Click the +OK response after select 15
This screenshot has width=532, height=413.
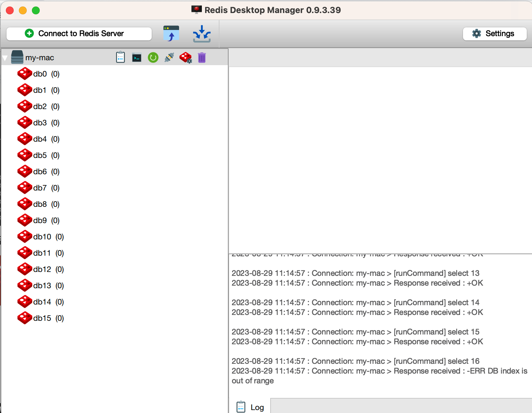[x=475, y=342]
